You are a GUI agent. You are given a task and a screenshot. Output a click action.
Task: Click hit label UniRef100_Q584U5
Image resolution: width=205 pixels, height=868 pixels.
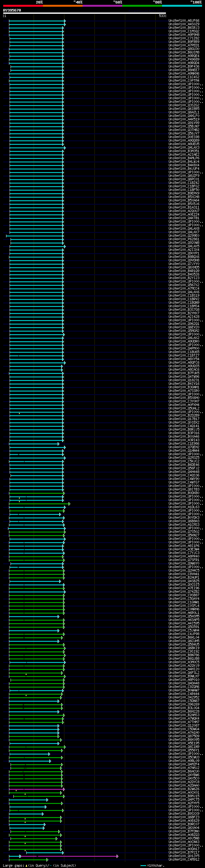click(x=184, y=645)
